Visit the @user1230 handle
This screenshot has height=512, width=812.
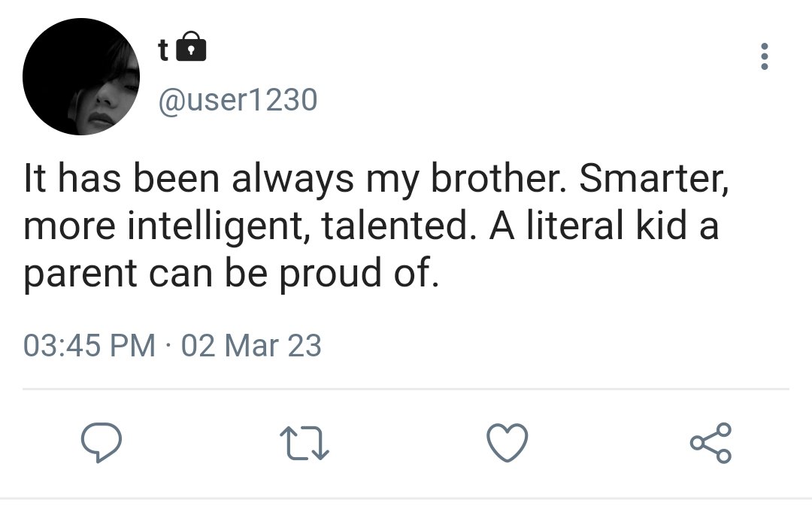(x=238, y=99)
